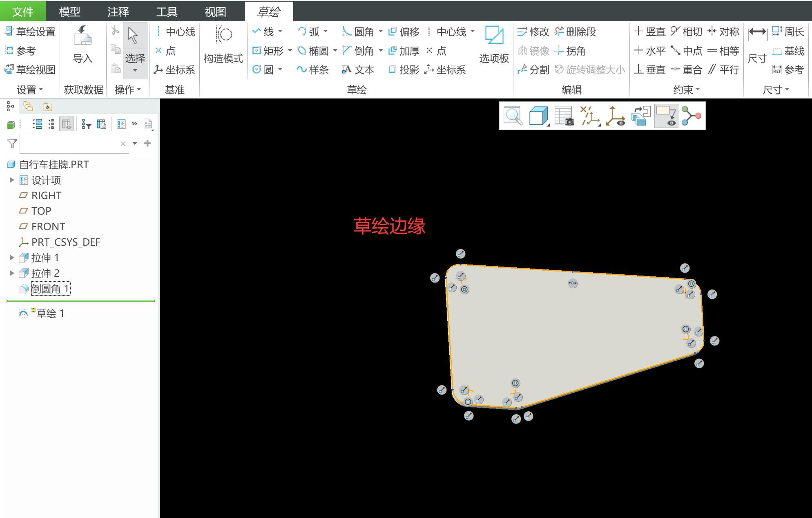Click the 草绘设置 sketch setup button
The image size is (812, 518).
(x=30, y=32)
